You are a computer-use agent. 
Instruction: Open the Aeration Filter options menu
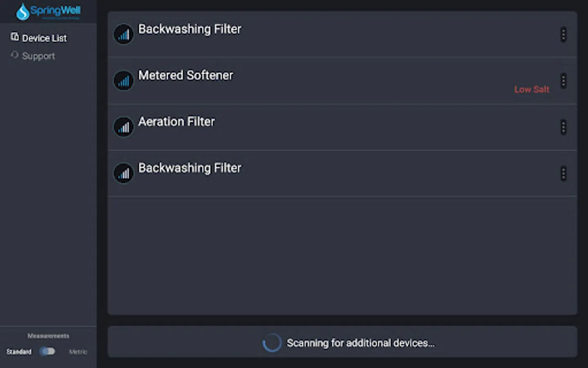pos(563,127)
